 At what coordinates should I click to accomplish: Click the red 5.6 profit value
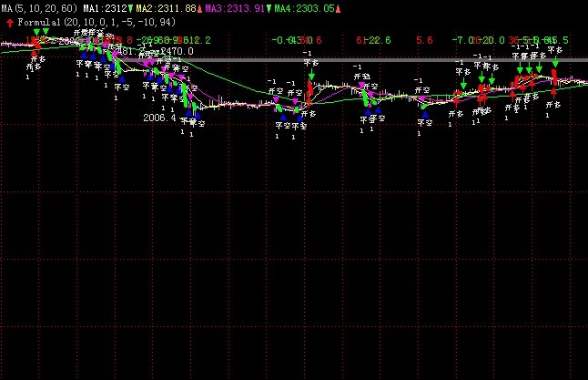424,40
